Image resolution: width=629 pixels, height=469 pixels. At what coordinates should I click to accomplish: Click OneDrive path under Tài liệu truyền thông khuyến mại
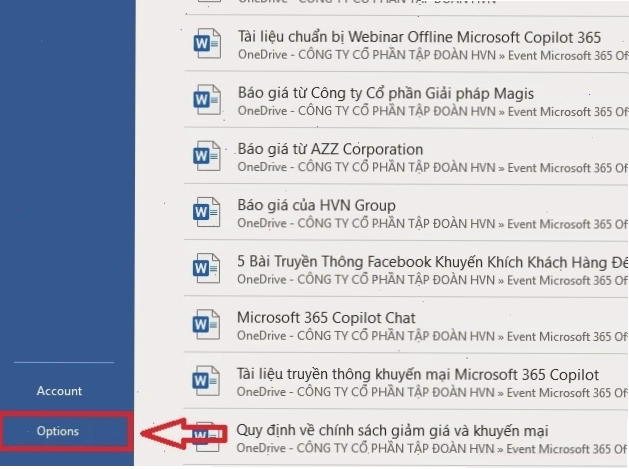coord(432,392)
